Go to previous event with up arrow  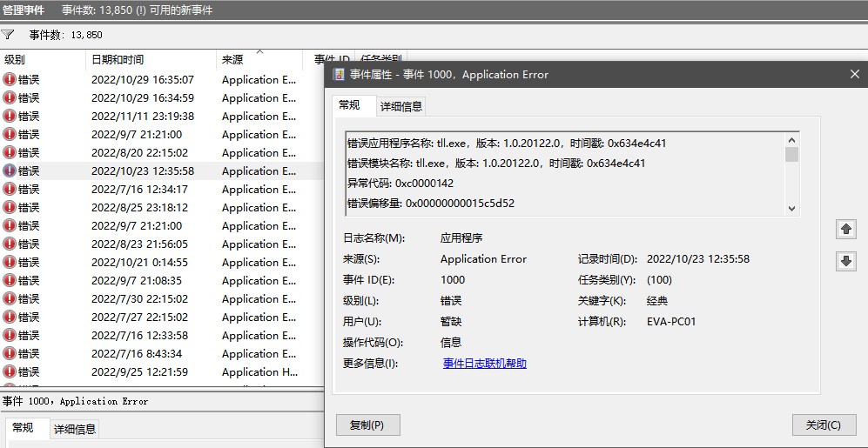point(845,230)
